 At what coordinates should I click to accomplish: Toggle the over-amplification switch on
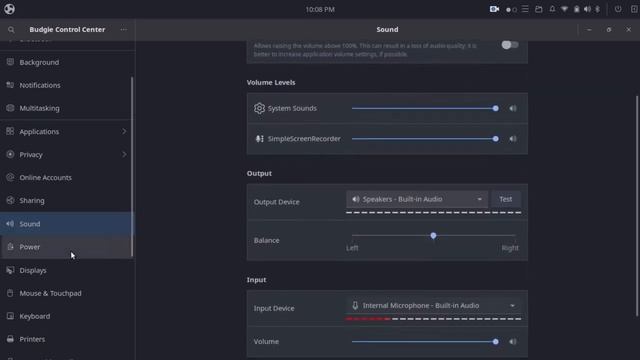(510, 45)
